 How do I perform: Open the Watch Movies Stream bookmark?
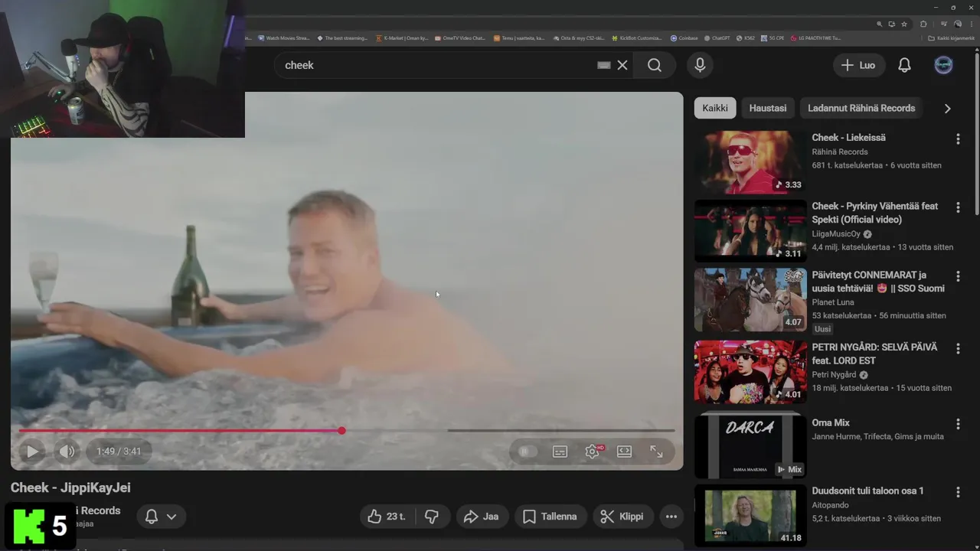pyautogui.click(x=283, y=37)
